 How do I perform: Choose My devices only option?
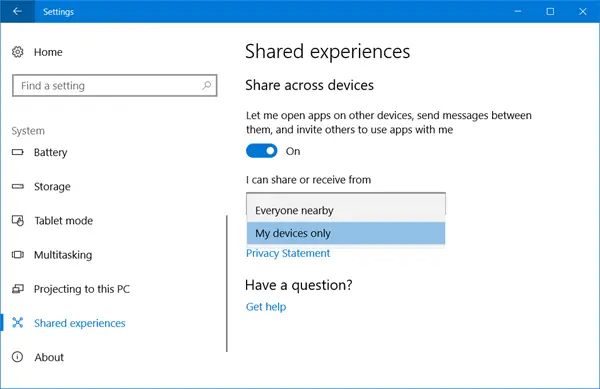point(346,233)
